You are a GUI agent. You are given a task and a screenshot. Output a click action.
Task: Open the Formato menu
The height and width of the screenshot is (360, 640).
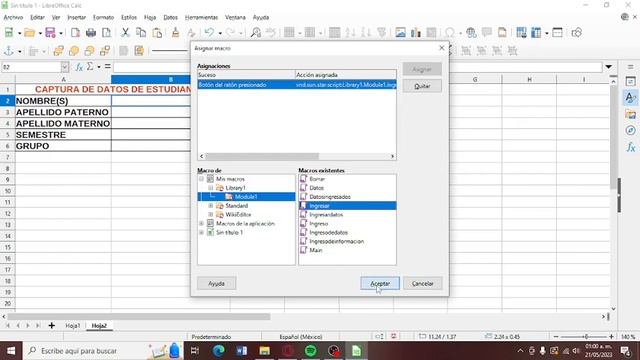click(x=103, y=17)
